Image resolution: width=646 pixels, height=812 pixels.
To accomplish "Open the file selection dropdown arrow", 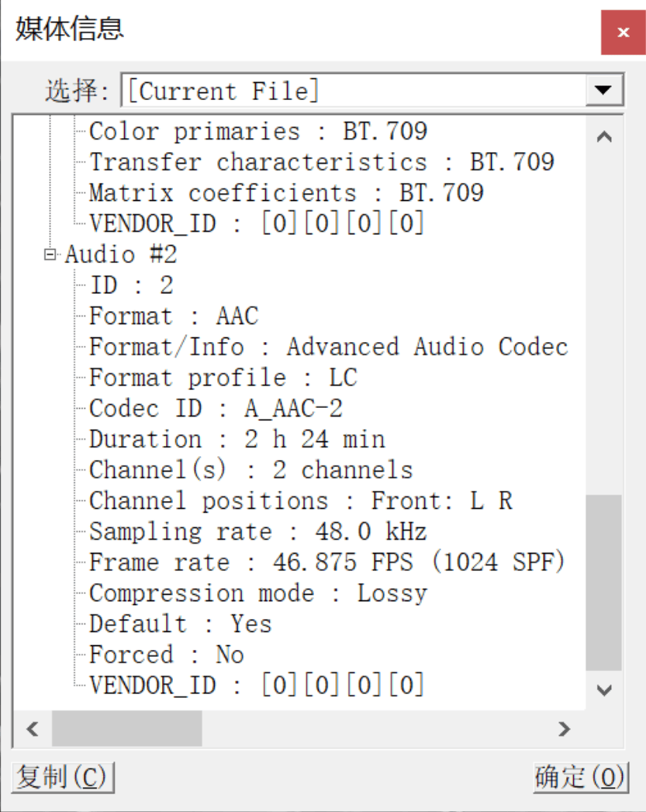I will [x=603, y=90].
